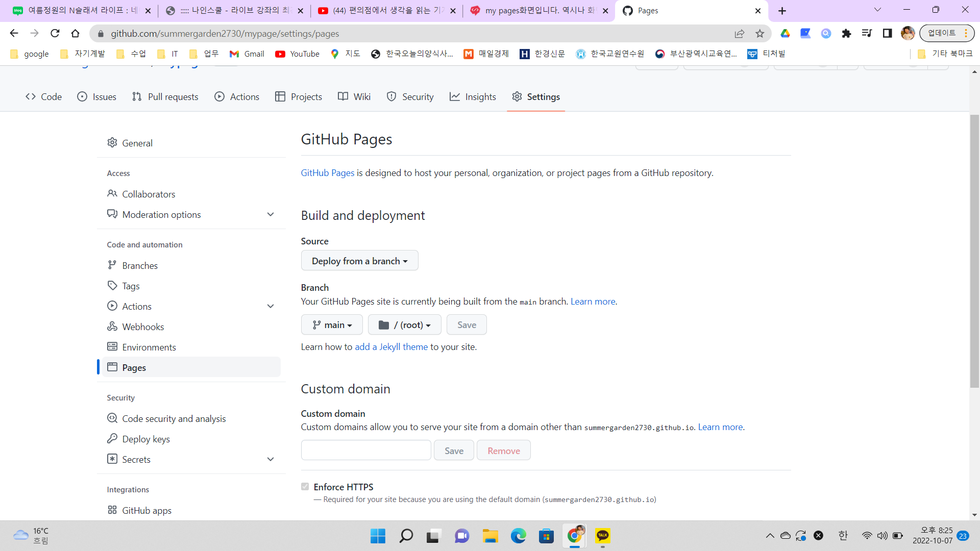This screenshot has width=980, height=551.
Task: Open KakaoTalk from the taskbar
Action: [602, 536]
